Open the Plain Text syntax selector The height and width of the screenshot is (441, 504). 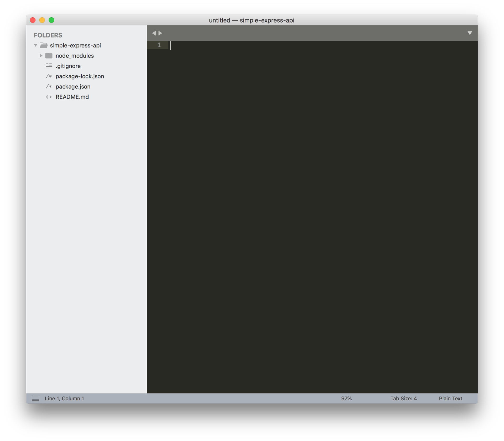[450, 399]
